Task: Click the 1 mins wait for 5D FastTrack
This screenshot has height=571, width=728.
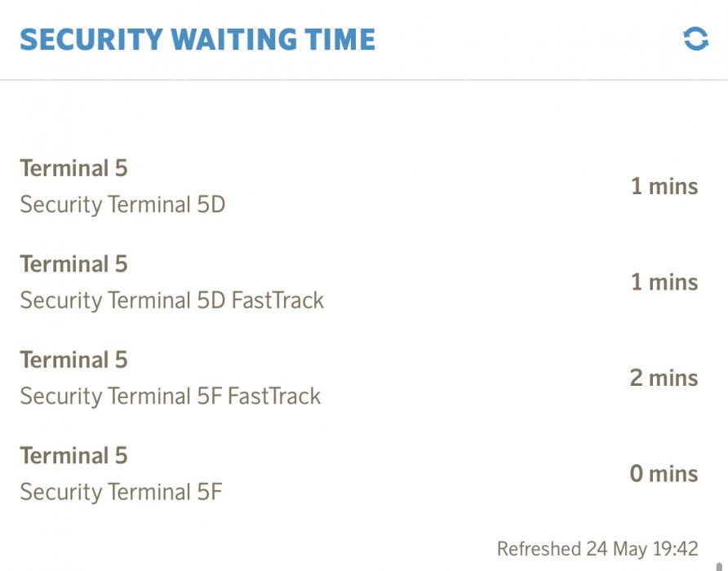Action: click(664, 282)
